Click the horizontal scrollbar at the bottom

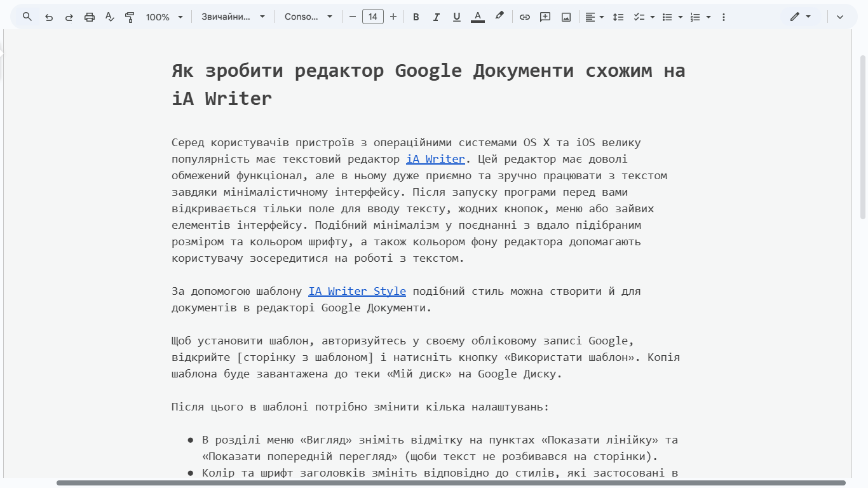[451, 483]
